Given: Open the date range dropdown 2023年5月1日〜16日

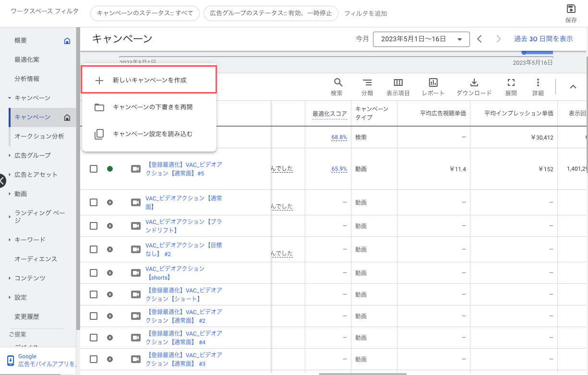Looking at the screenshot, I should (x=421, y=39).
